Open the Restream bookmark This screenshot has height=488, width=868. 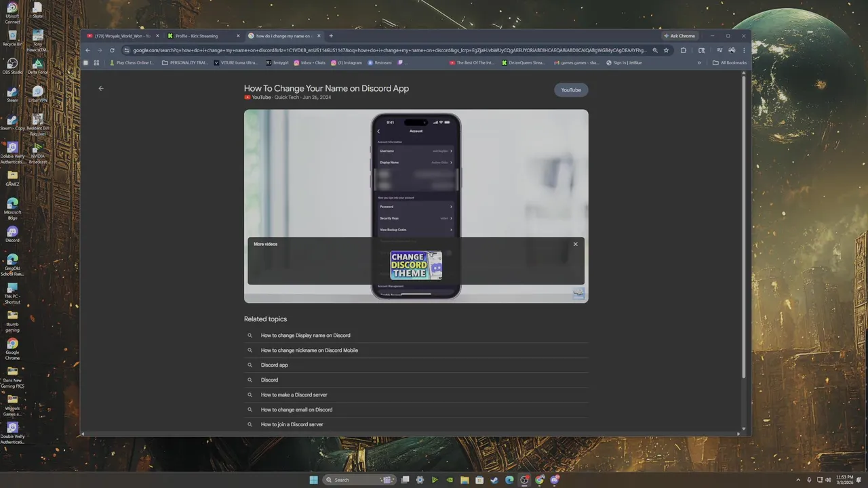pyautogui.click(x=380, y=62)
